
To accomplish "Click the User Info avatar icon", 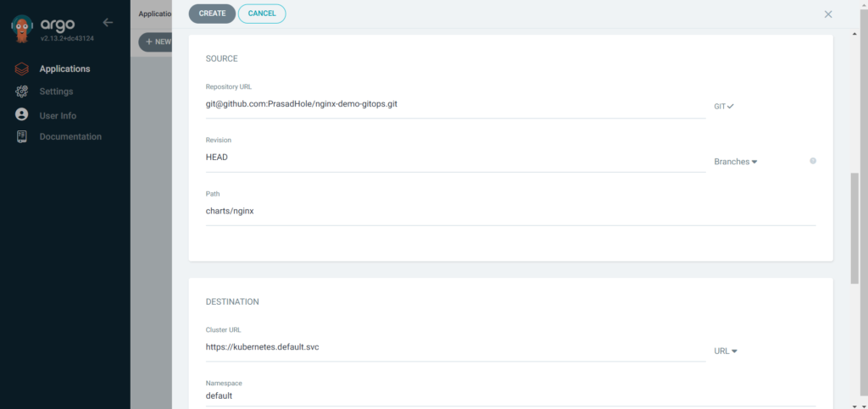I will [21, 114].
